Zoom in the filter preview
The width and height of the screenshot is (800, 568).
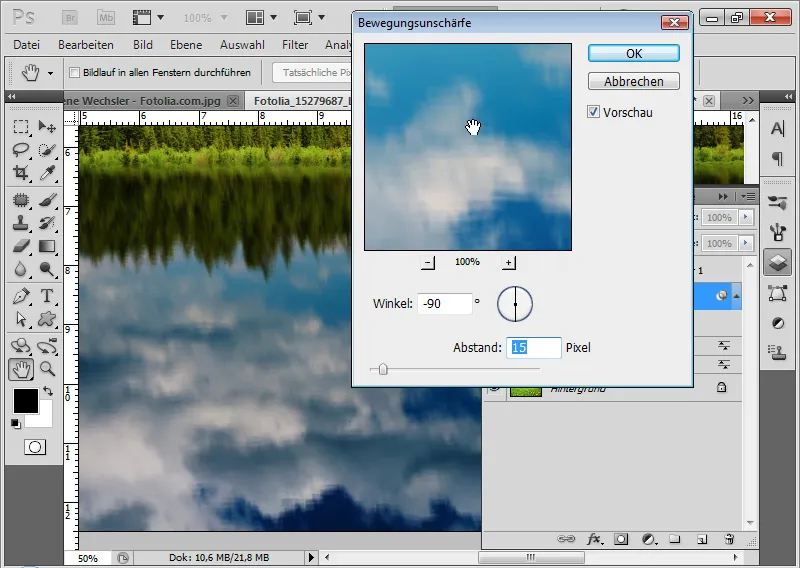click(x=509, y=263)
